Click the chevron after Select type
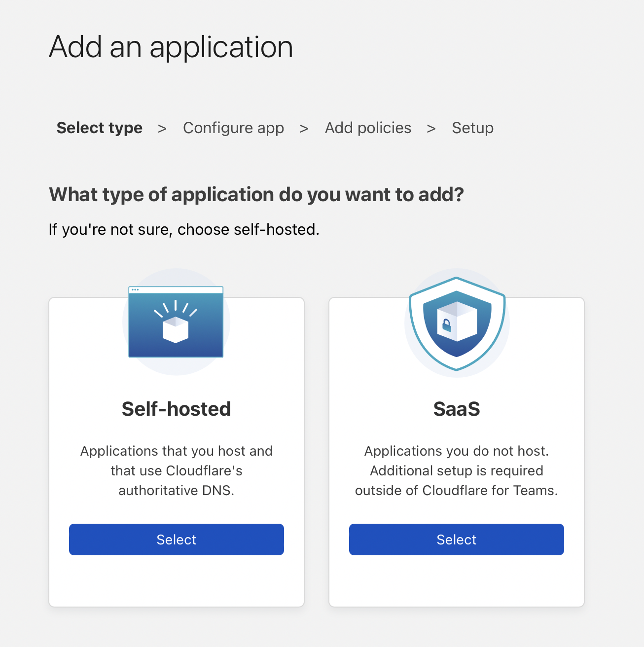 [162, 129]
